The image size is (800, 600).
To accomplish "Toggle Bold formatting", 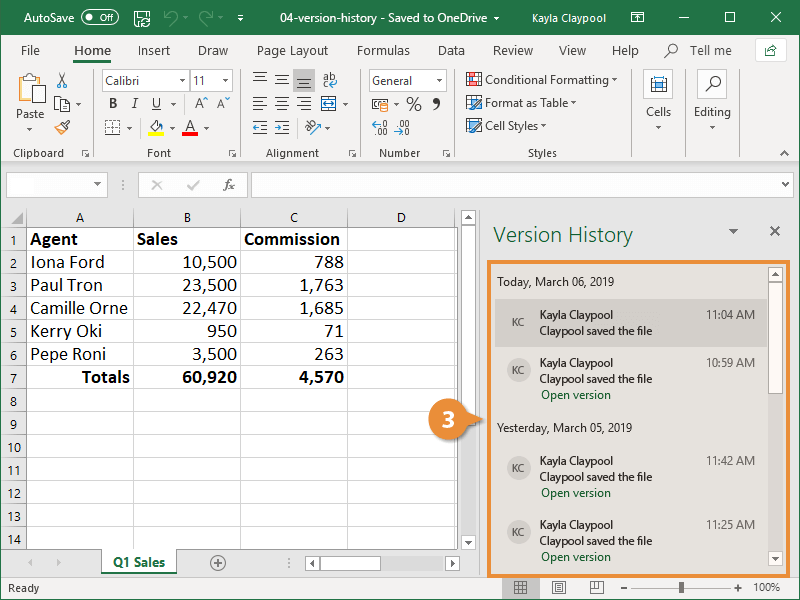I will point(113,104).
